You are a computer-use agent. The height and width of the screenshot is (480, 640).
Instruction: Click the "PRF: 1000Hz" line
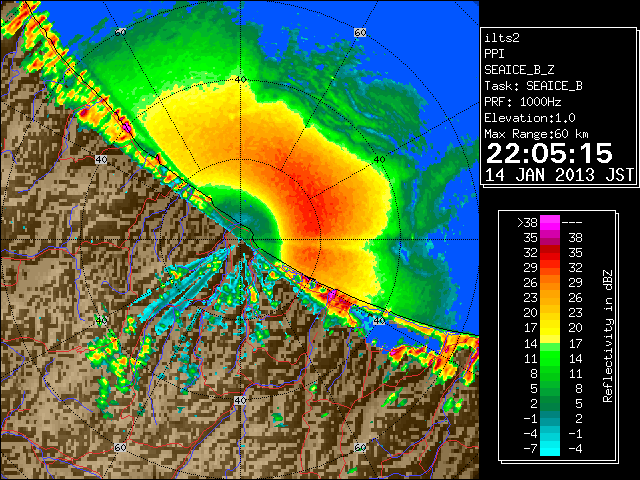(x=522, y=102)
